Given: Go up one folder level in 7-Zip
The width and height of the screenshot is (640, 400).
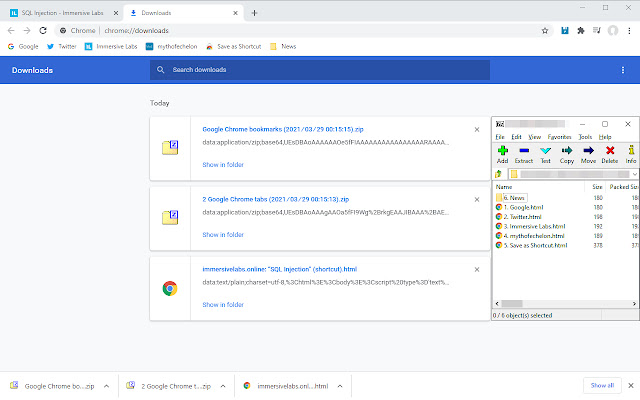Looking at the screenshot, I should coord(500,174).
